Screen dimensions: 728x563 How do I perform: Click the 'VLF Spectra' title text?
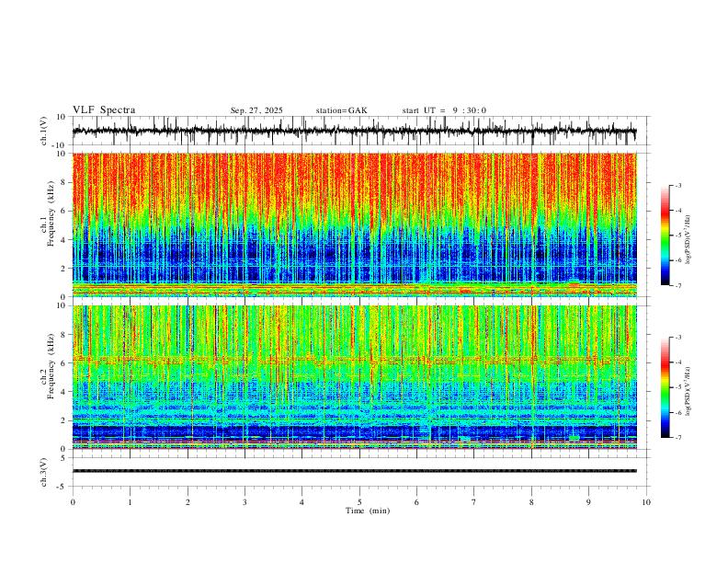104,110
